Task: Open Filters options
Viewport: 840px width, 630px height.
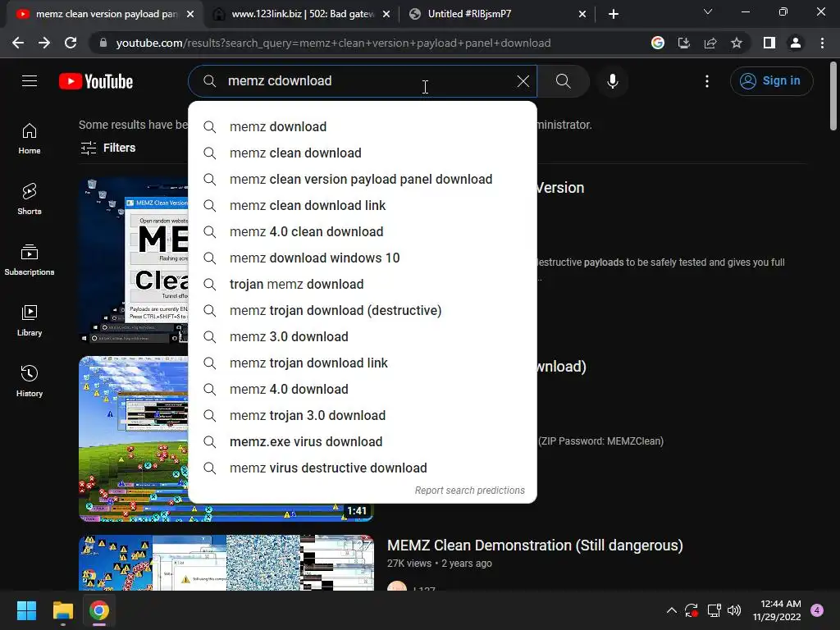Action: (x=107, y=148)
